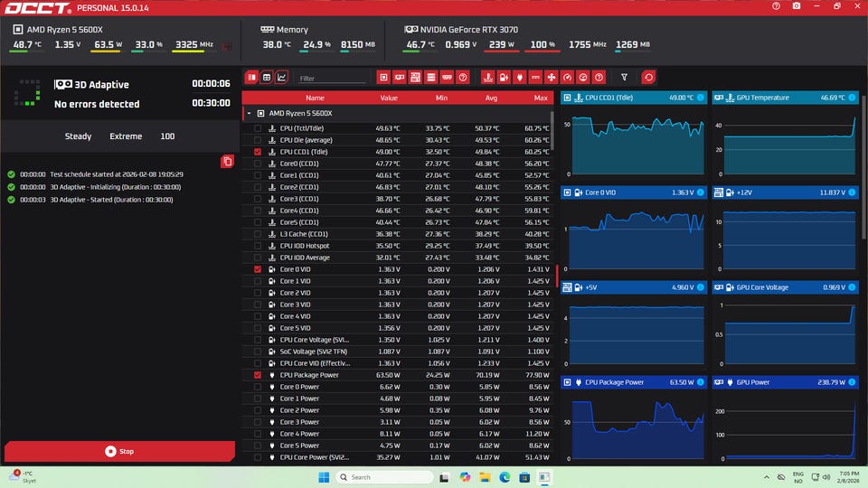The height and width of the screenshot is (488, 868).
Task: Check the SoC Voltage (SVI2 TFN) checkbox
Action: point(258,352)
